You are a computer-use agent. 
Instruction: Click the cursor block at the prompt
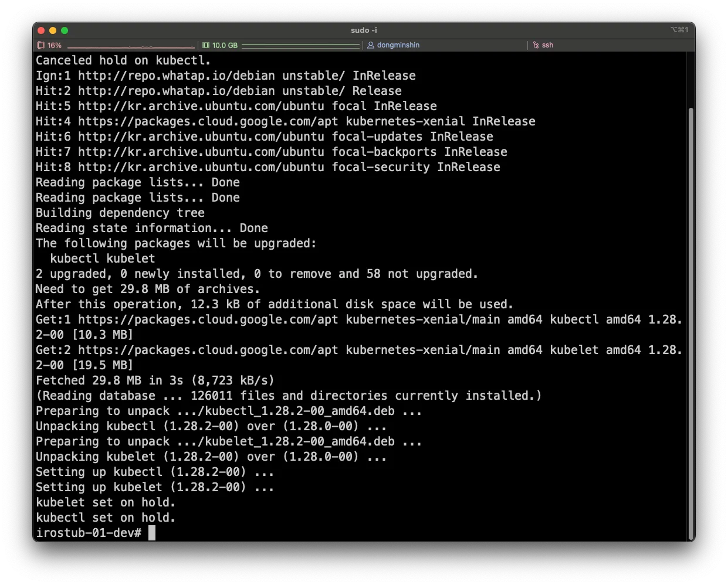pos(152,533)
